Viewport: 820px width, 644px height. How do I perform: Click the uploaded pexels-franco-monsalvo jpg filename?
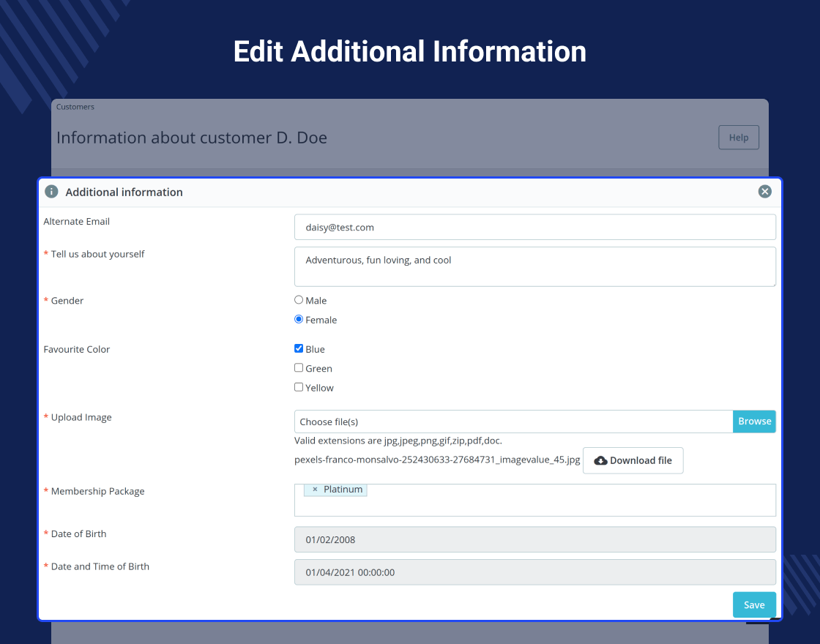[437, 460]
